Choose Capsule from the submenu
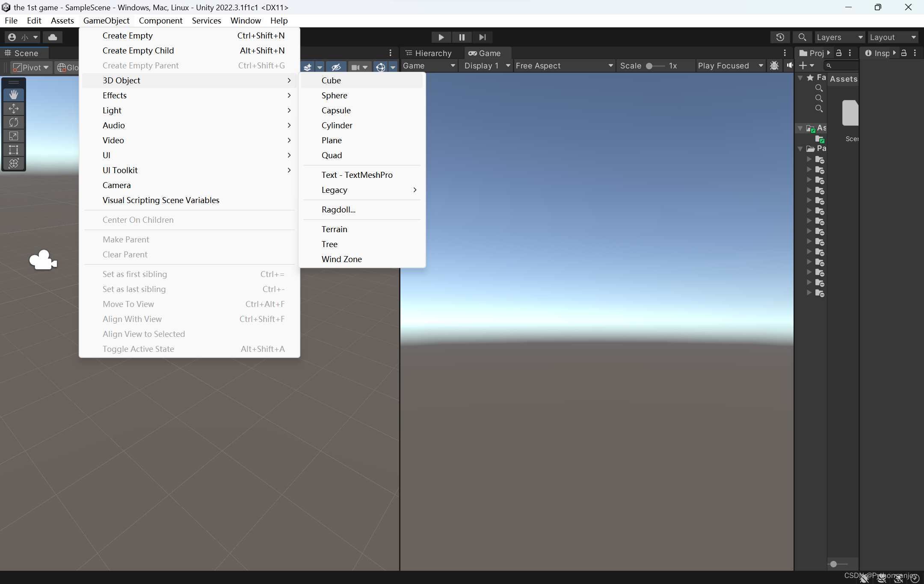 click(362, 110)
